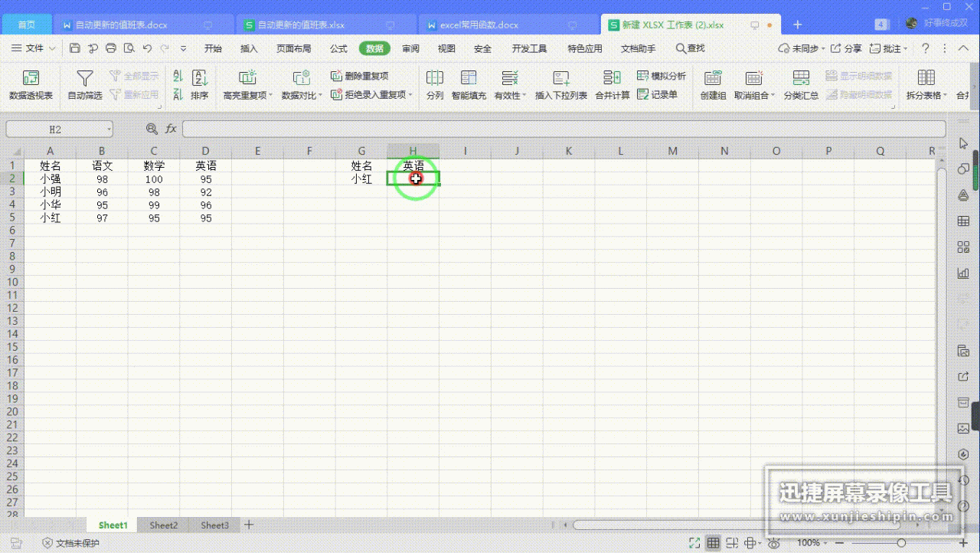The height and width of the screenshot is (553, 980).
Task: Click the 分类汇总 subtotal icon
Action: pyautogui.click(x=801, y=78)
